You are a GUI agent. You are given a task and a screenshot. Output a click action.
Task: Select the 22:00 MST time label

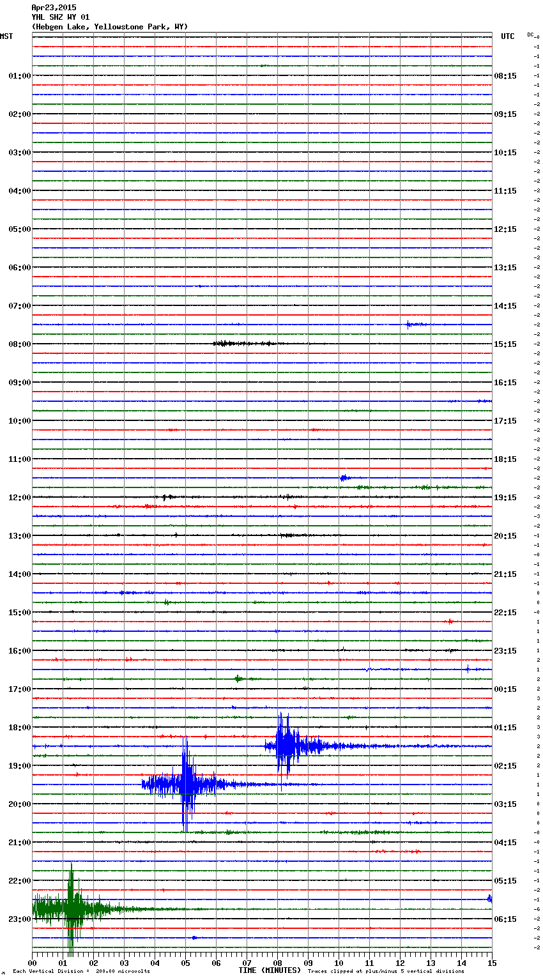pos(20,880)
